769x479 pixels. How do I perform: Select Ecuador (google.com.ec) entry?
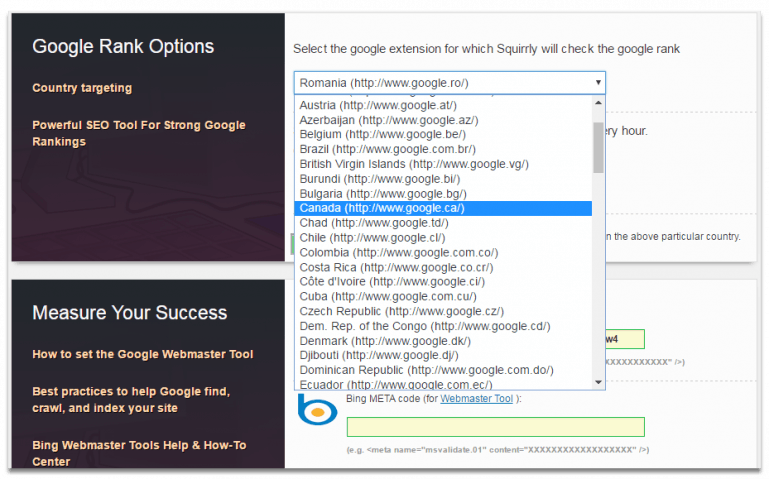(443, 384)
